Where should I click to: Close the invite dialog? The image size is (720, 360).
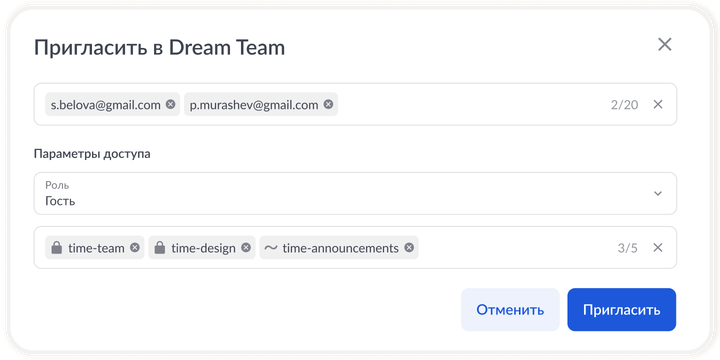tap(665, 45)
